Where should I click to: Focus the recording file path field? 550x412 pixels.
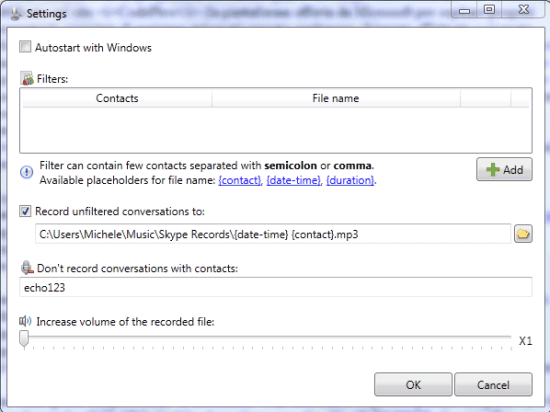[x=273, y=234]
